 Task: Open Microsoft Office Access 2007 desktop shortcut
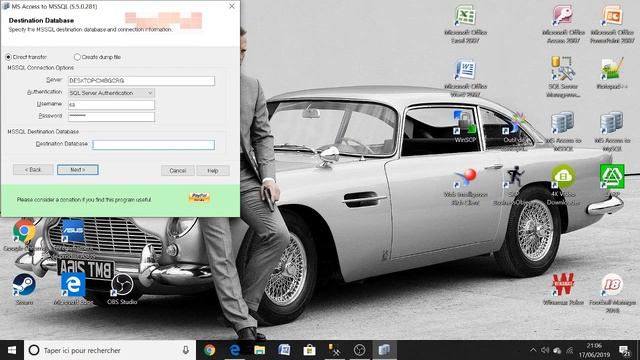pyautogui.click(x=563, y=24)
